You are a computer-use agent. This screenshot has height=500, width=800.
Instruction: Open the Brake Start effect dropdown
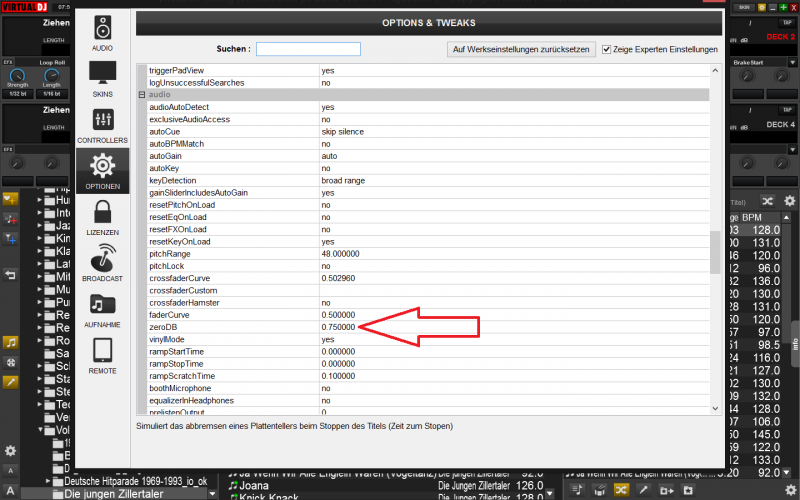tap(792, 62)
